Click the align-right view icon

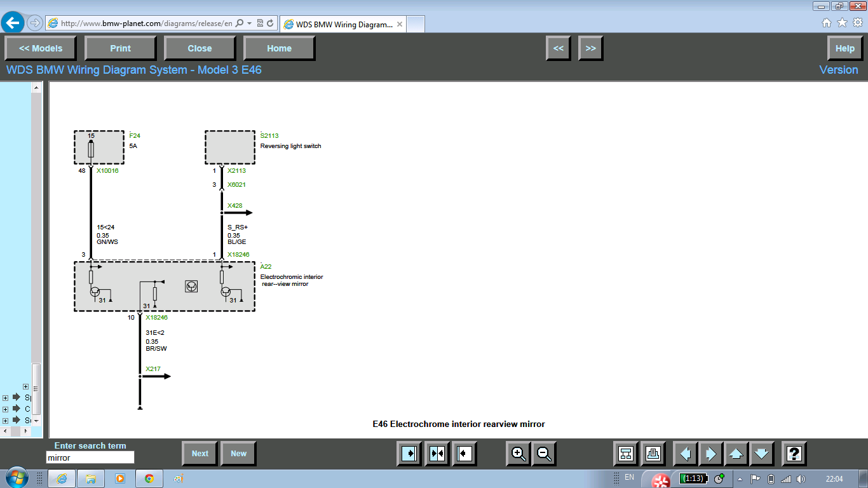point(410,454)
